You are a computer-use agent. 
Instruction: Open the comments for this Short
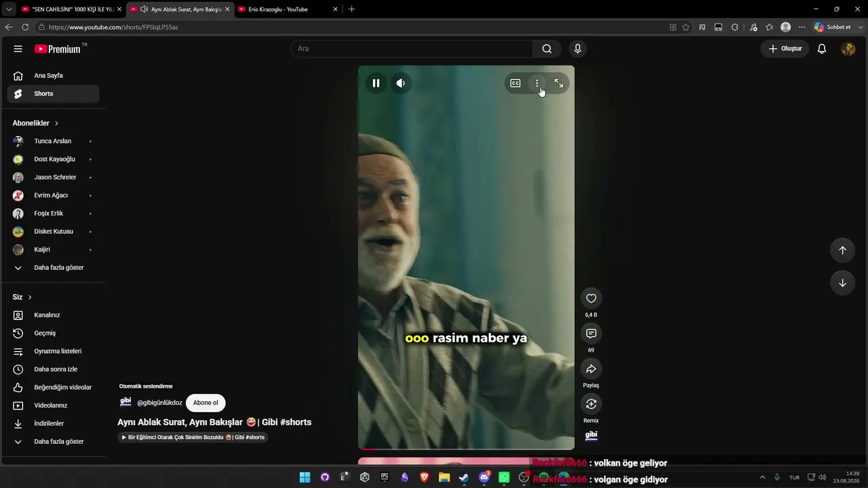coord(591,333)
